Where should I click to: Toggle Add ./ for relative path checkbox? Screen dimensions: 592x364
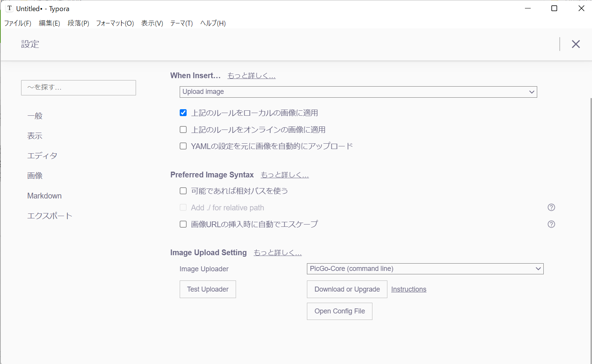click(183, 207)
